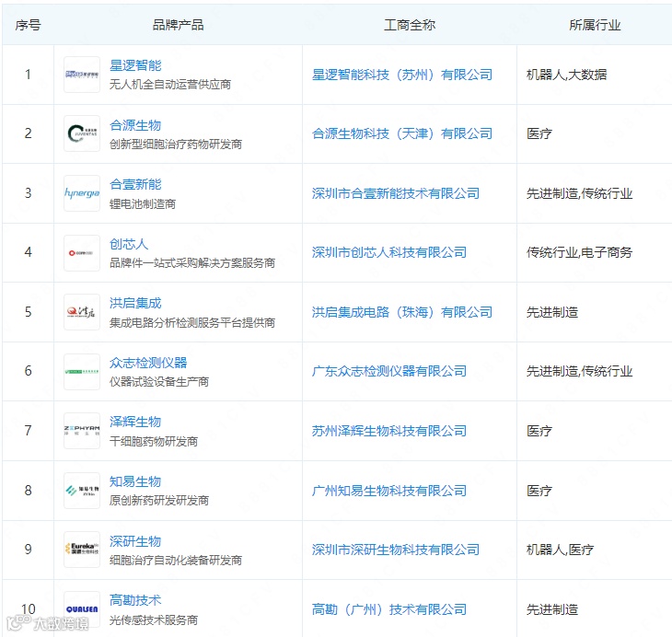Click the 机器人,医疗 industry cell
Image resolution: width=672 pixels, height=637 pixels.
(560, 550)
